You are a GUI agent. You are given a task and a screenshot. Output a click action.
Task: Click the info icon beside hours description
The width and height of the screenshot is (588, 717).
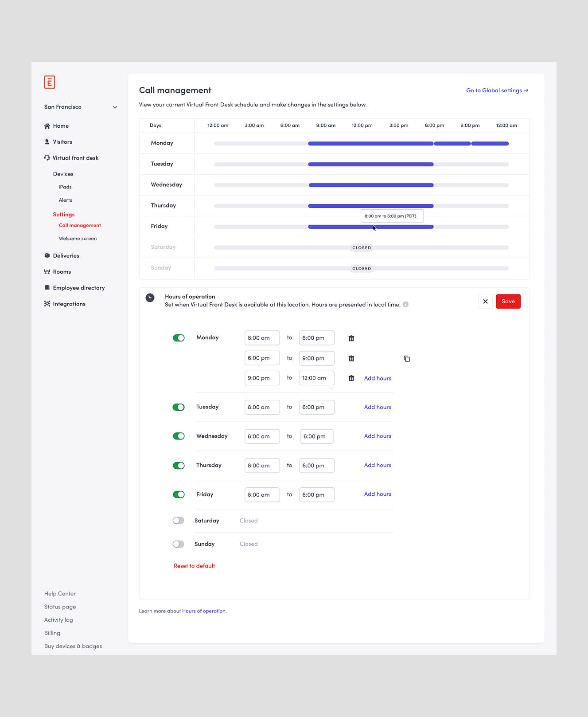pyautogui.click(x=405, y=305)
